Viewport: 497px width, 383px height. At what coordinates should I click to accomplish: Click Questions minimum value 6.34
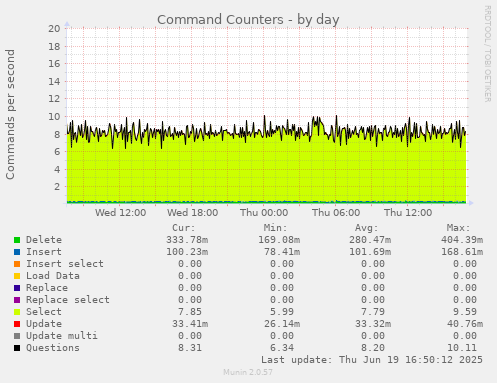tap(282, 348)
